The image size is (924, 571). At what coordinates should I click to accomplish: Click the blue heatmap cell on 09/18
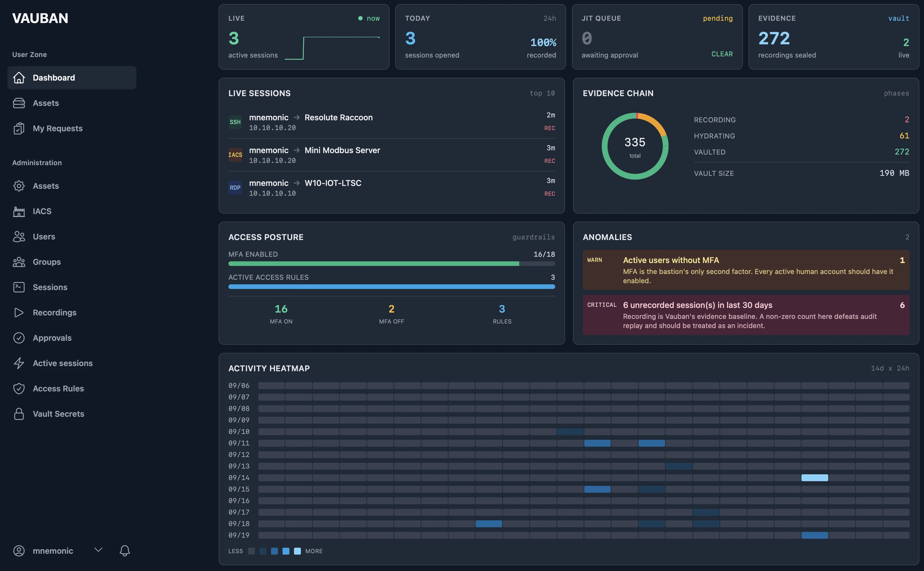coord(489,524)
